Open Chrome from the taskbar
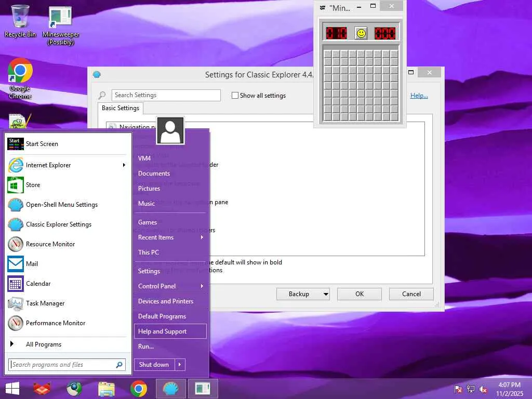 (x=138, y=389)
